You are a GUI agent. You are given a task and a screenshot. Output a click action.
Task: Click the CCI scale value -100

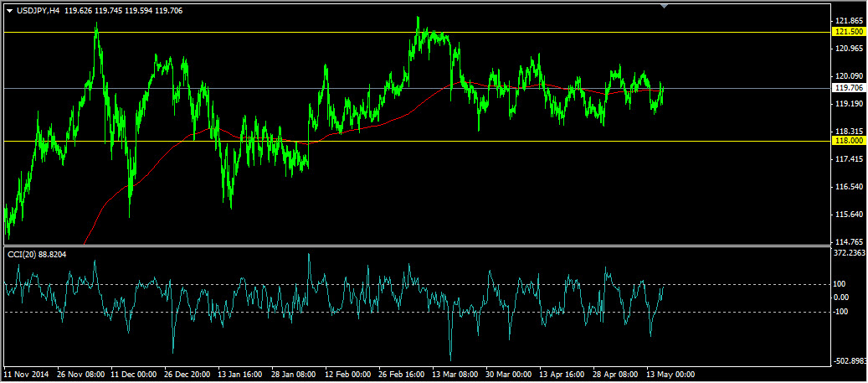(841, 312)
